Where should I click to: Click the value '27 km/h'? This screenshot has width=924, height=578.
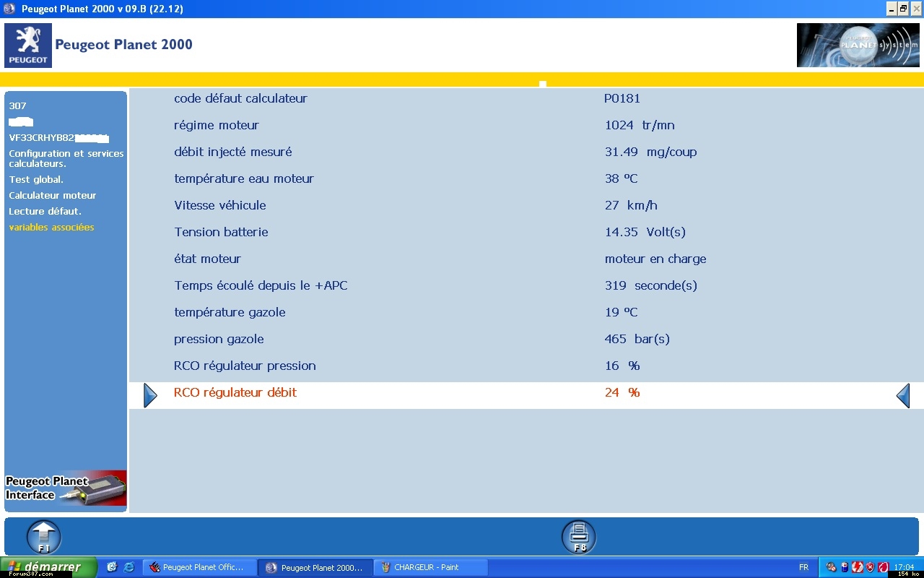(631, 205)
